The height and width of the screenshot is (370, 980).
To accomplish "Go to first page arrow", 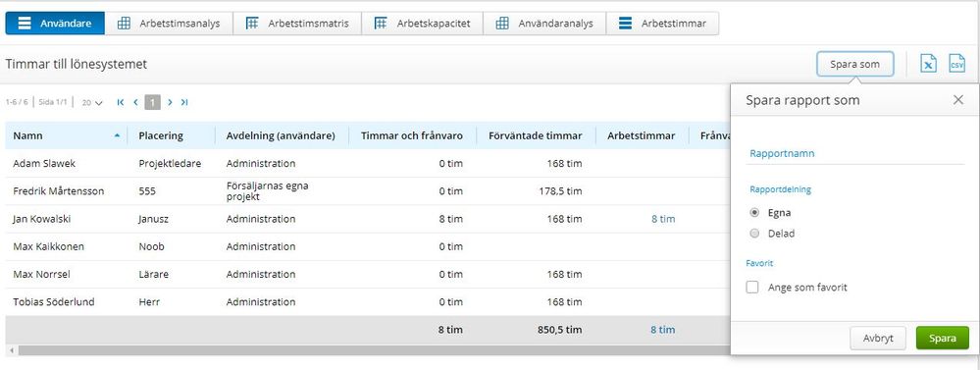I will pyautogui.click(x=121, y=102).
